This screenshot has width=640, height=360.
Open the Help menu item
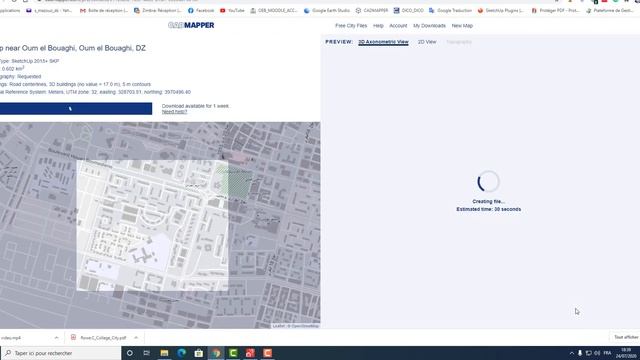coord(378,26)
